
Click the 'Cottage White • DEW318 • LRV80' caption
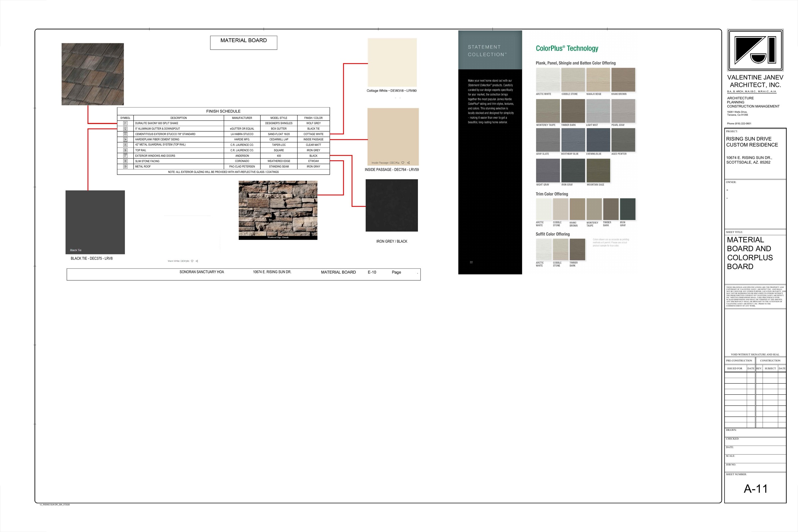tap(392, 90)
